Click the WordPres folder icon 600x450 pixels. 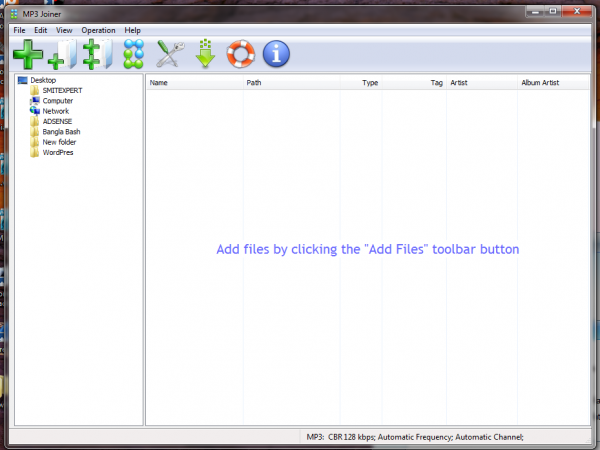[34, 152]
